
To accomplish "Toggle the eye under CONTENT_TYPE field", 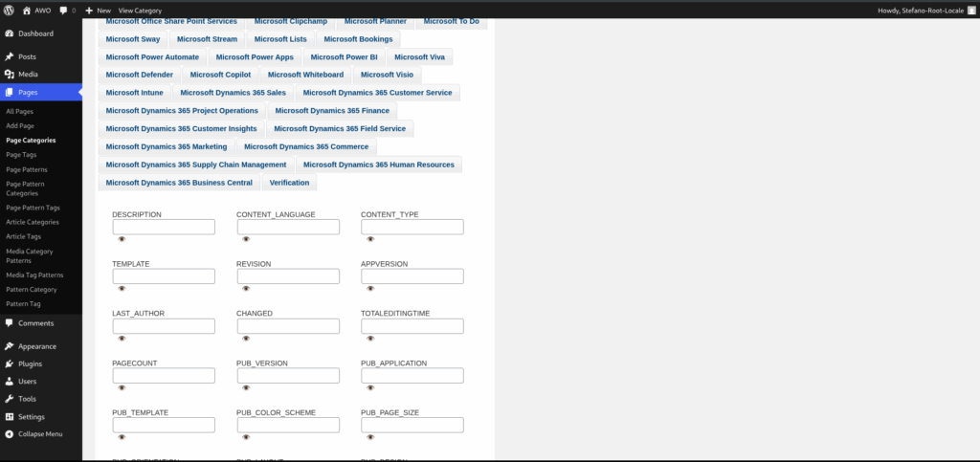I will click(370, 239).
